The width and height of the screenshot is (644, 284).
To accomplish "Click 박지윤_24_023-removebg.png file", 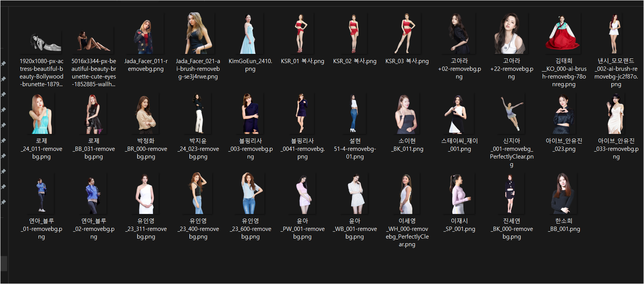I will pyautogui.click(x=198, y=114).
